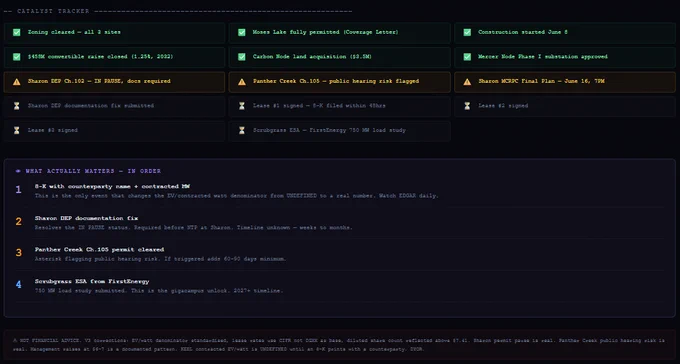Click the eye icon before What Actually Matters
This screenshot has height=364, width=680.
[18, 171]
